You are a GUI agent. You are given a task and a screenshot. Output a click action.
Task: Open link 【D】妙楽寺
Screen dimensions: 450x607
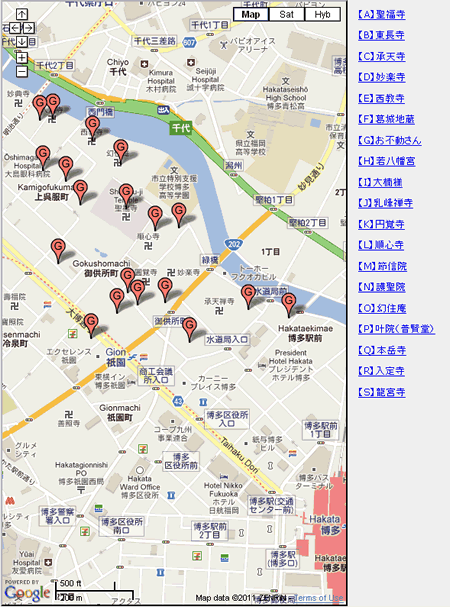(x=381, y=77)
